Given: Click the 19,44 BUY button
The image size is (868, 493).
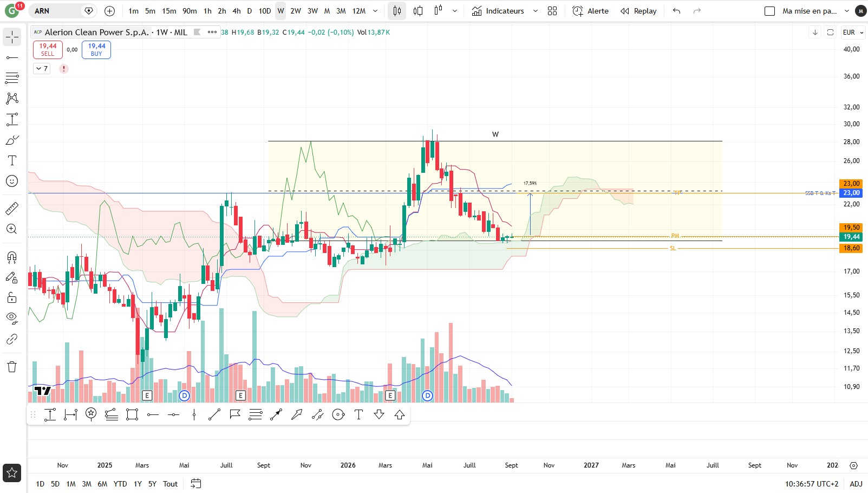Looking at the screenshot, I should point(97,50).
